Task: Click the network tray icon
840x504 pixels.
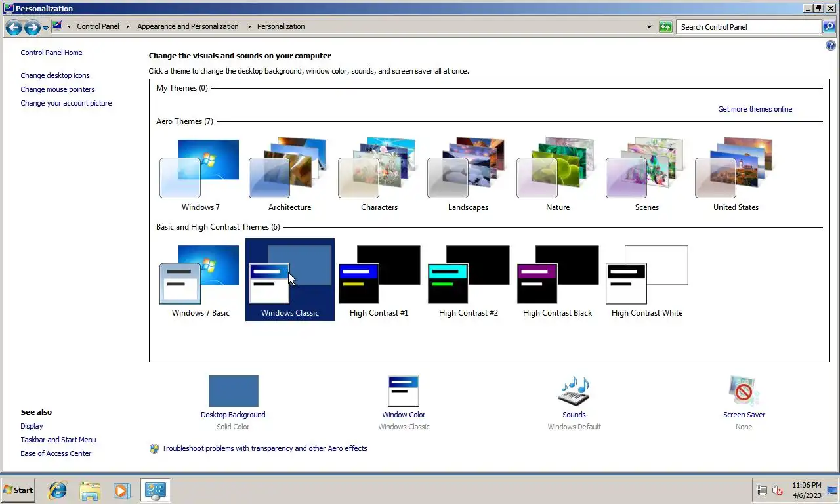Action: click(x=762, y=490)
